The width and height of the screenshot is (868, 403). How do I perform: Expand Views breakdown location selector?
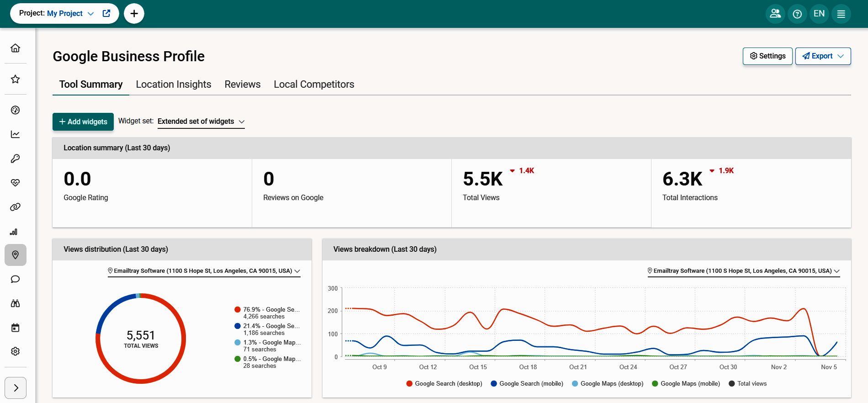(744, 271)
